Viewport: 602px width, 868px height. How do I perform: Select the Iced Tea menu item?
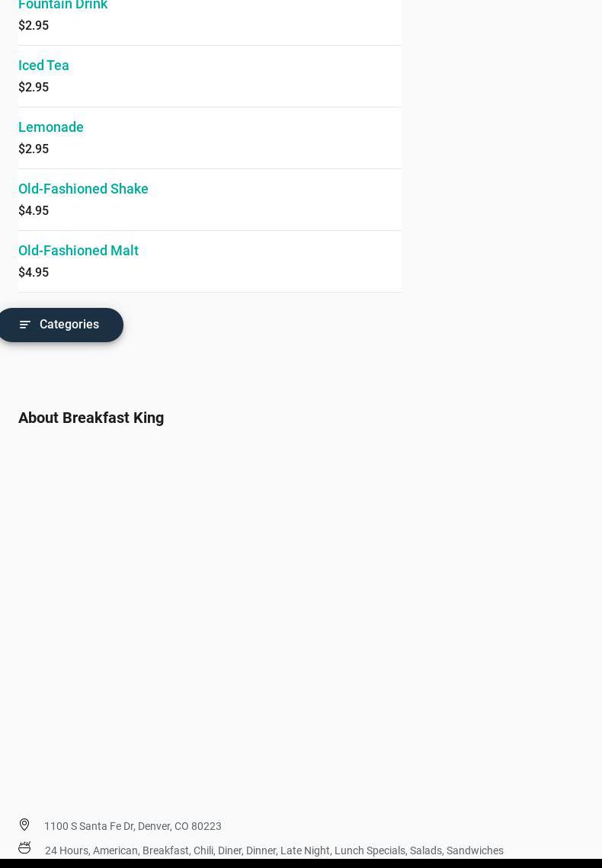[x=43, y=66]
